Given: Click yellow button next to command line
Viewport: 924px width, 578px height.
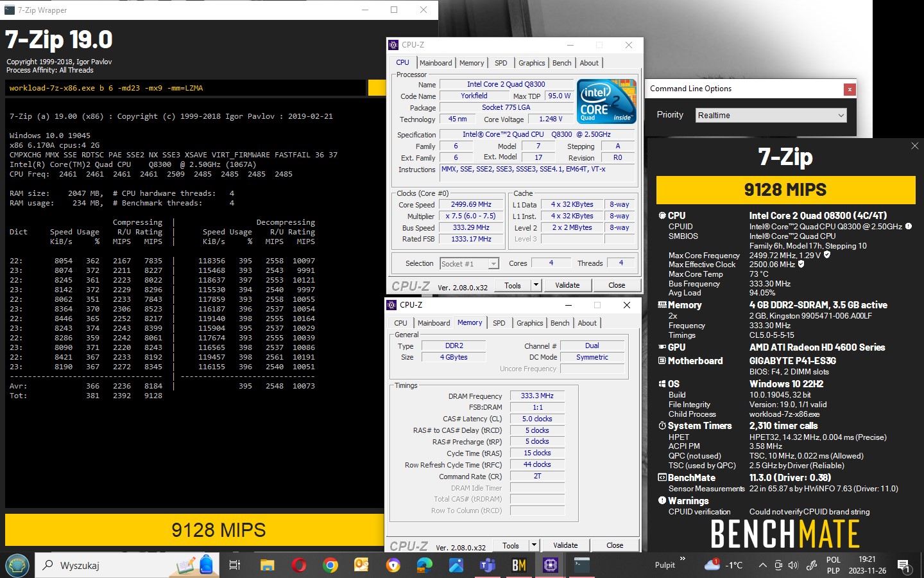Looking at the screenshot, I should pyautogui.click(x=377, y=88).
